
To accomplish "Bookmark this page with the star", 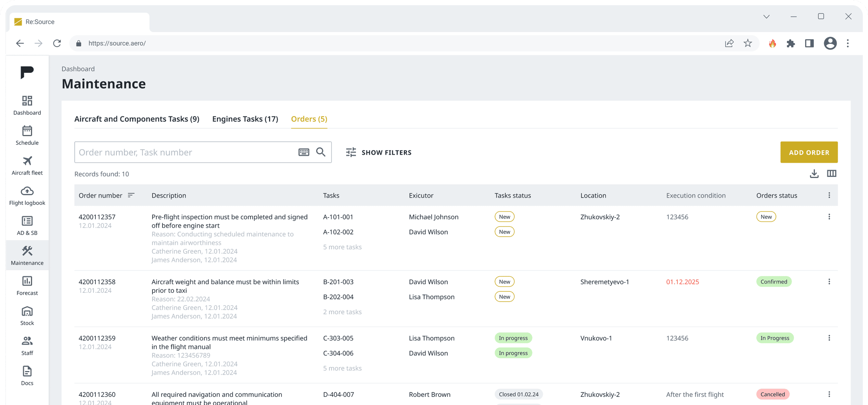I will click(x=748, y=43).
